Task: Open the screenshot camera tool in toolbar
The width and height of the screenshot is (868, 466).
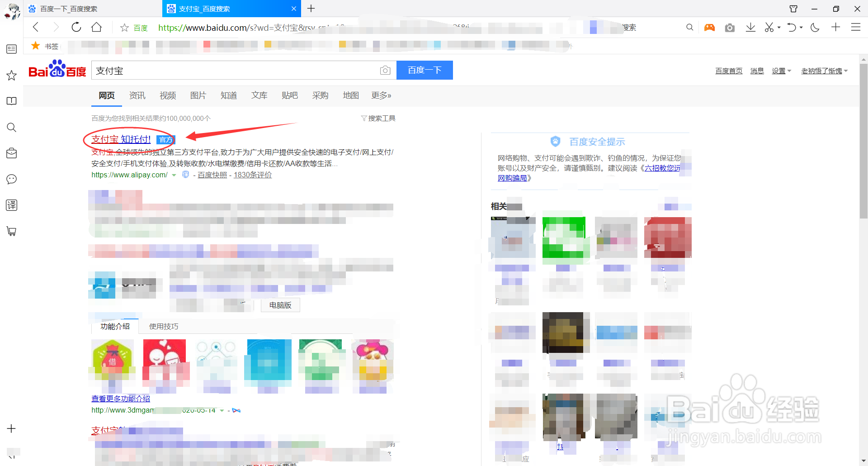Action: [x=730, y=28]
